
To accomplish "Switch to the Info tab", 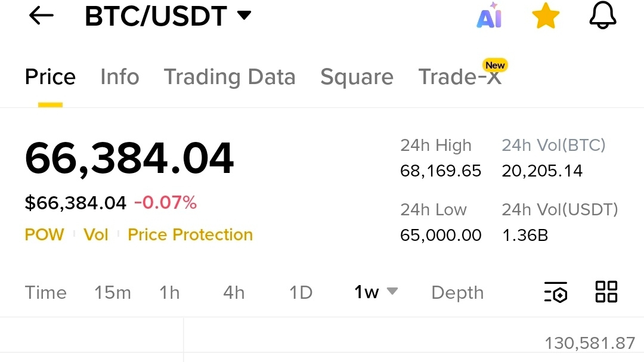I will click(x=119, y=77).
